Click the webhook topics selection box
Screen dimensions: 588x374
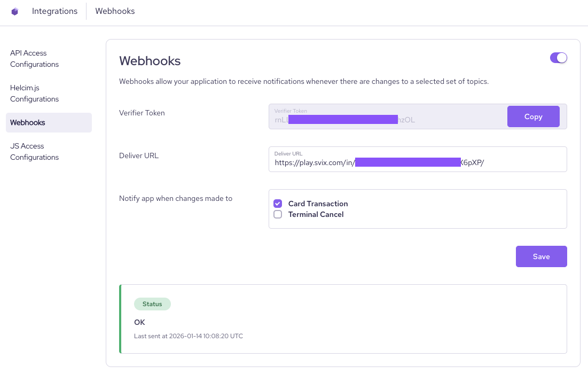418,209
